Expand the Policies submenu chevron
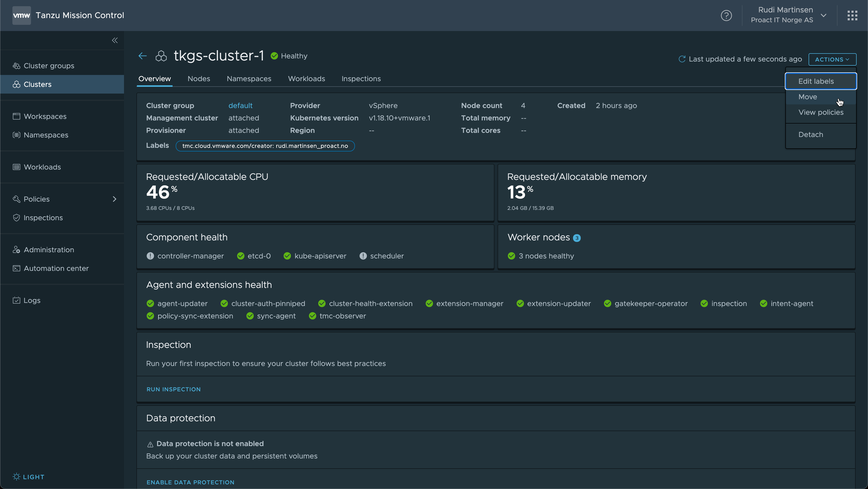The image size is (868, 489). click(114, 199)
